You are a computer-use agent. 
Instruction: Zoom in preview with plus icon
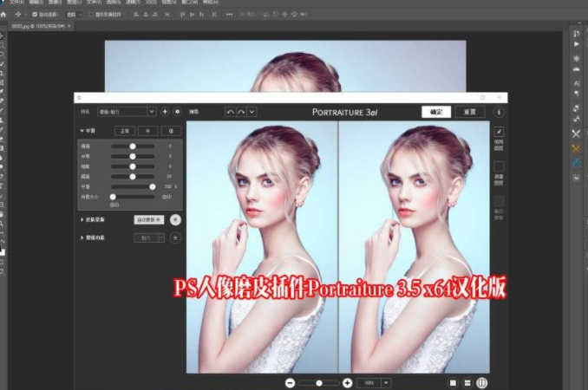point(347,383)
